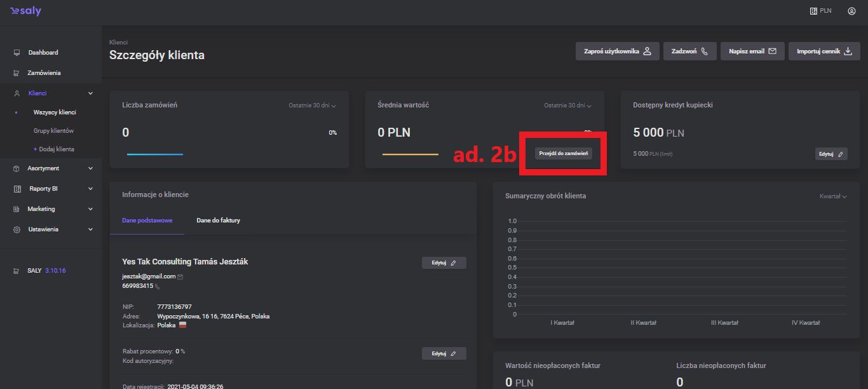Click the Zaproś użytkownika button
The image size is (868, 389).
[617, 51]
